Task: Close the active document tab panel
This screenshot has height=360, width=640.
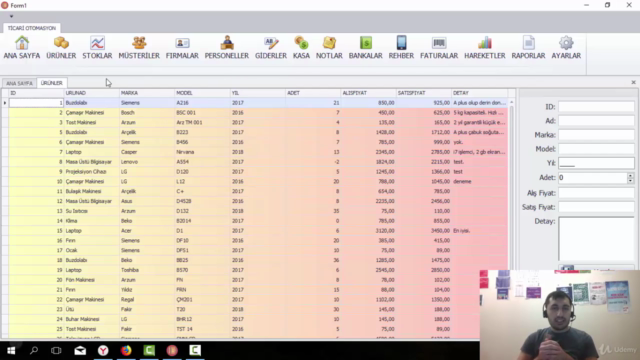Action: (633, 82)
